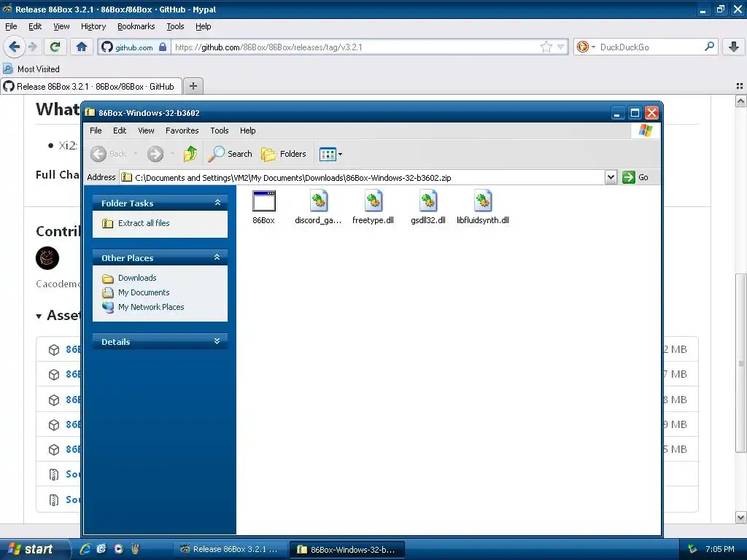Open the Favorites menu in Explorer

click(x=182, y=131)
